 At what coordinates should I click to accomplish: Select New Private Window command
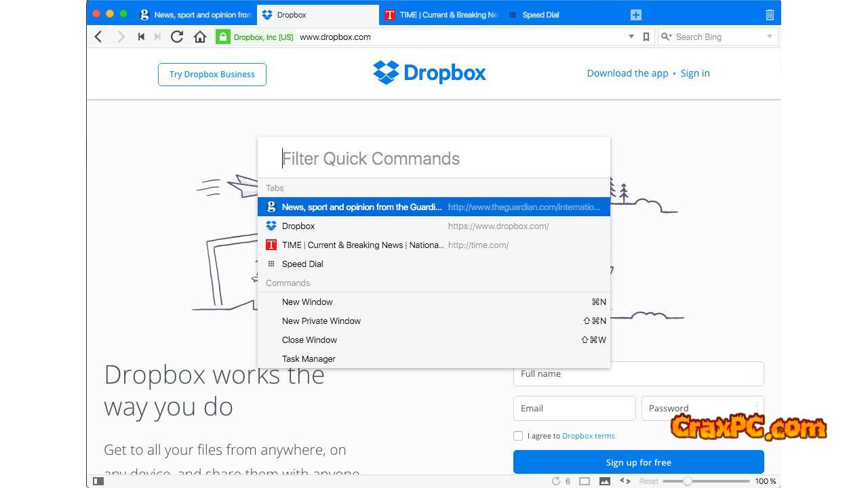[x=321, y=321]
